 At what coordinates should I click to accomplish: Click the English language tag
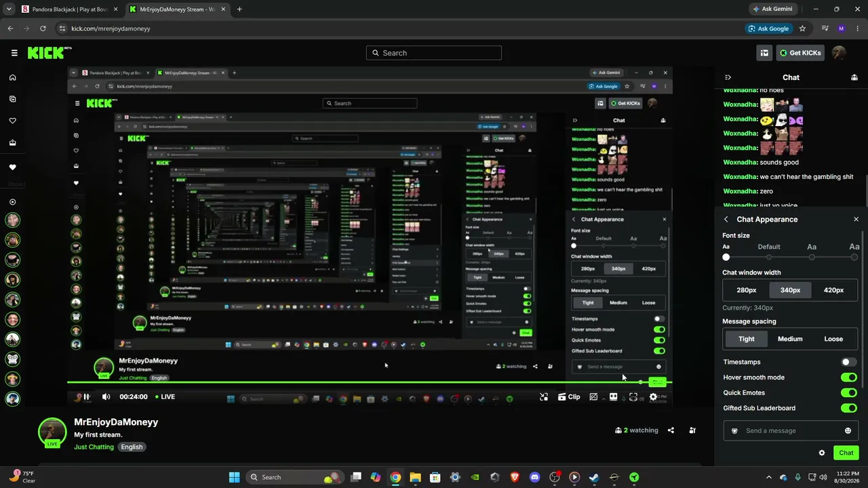[x=132, y=447]
